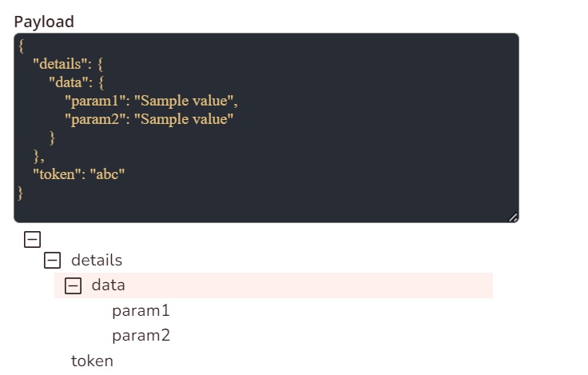Select the highlighted data tree item

pos(109,285)
